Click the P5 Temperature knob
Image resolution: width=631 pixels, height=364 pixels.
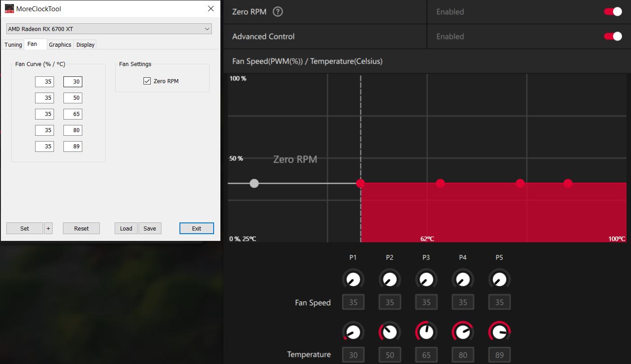click(x=499, y=332)
